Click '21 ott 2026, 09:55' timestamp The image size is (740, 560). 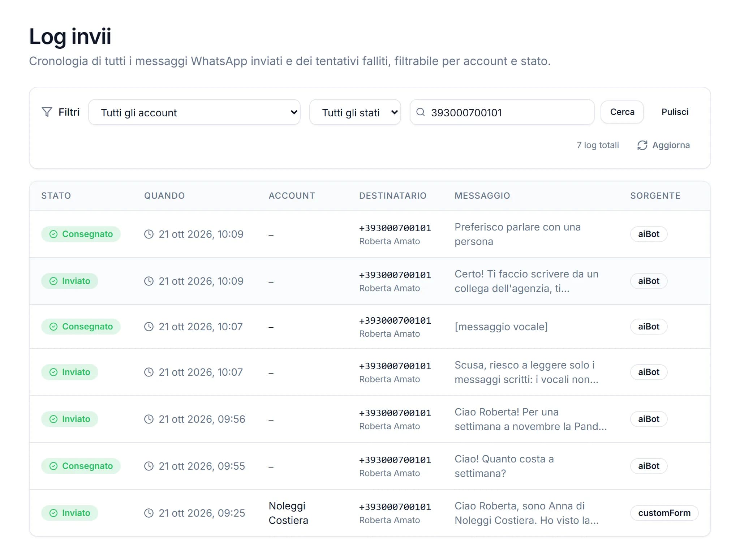pos(202,466)
